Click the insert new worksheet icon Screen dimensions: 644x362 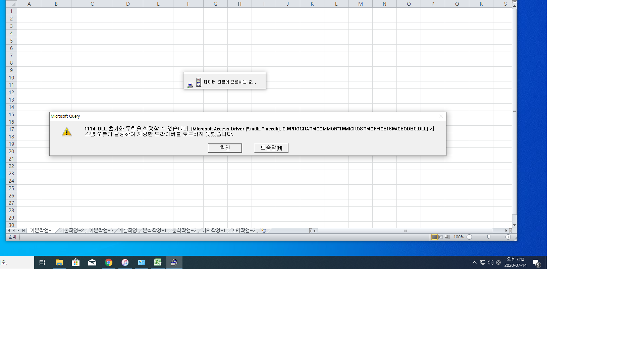264,231
